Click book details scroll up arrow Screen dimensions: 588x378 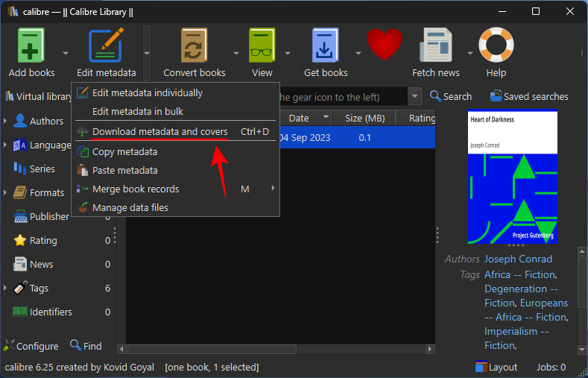pos(582,251)
